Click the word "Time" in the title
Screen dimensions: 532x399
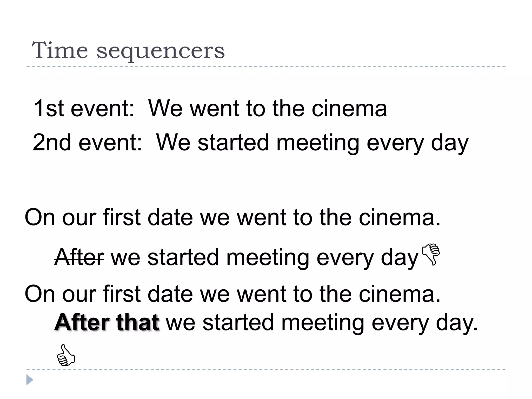pyautogui.click(x=60, y=50)
